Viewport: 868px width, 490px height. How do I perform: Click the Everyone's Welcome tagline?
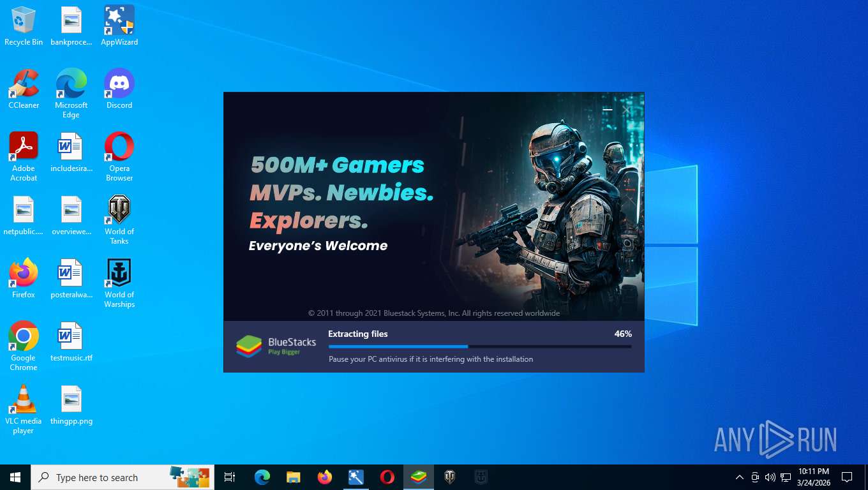[318, 246]
